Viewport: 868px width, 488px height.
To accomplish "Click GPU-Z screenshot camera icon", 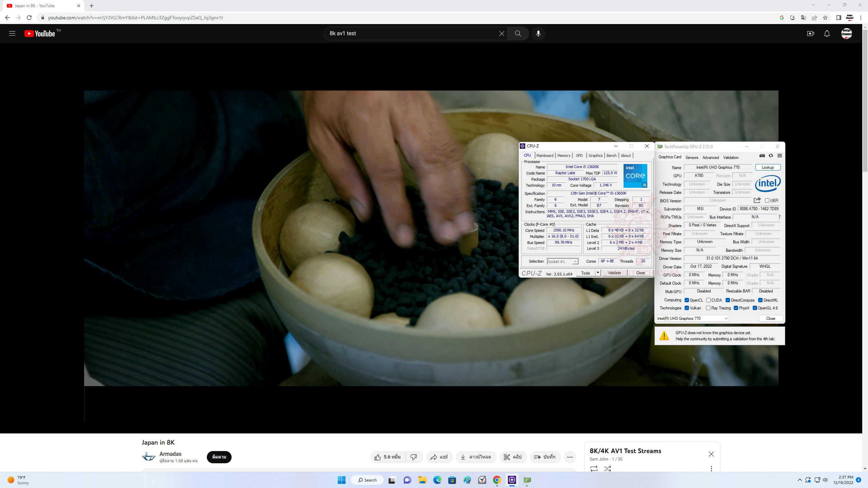I will click(x=762, y=156).
